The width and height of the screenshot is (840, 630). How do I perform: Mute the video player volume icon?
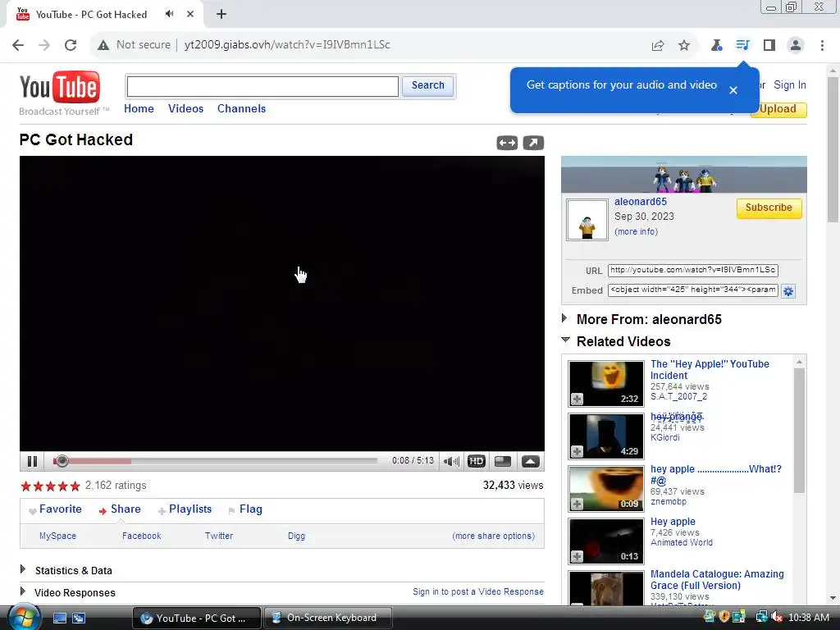pos(452,461)
